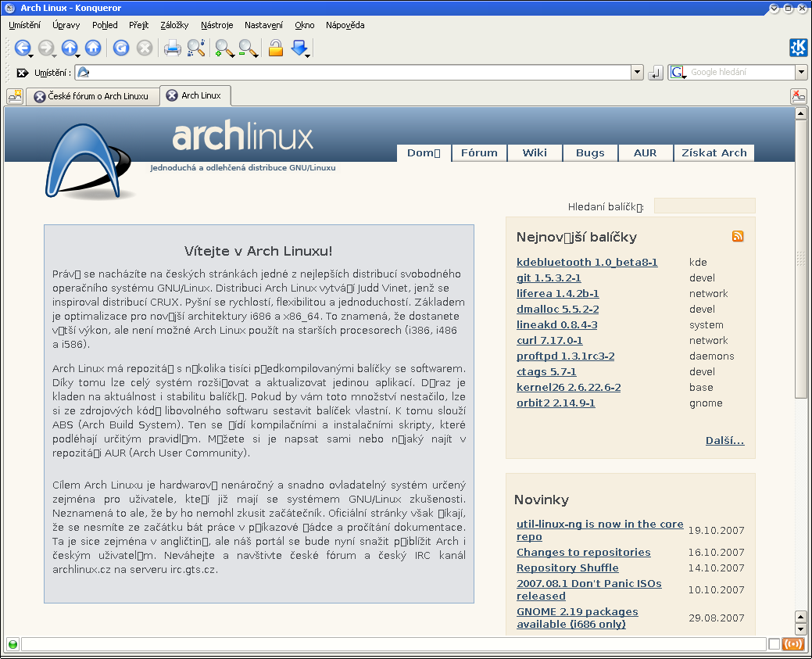Toggle the checkbox in the status bar
The width and height of the screenshot is (812, 659).
tap(774, 645)
